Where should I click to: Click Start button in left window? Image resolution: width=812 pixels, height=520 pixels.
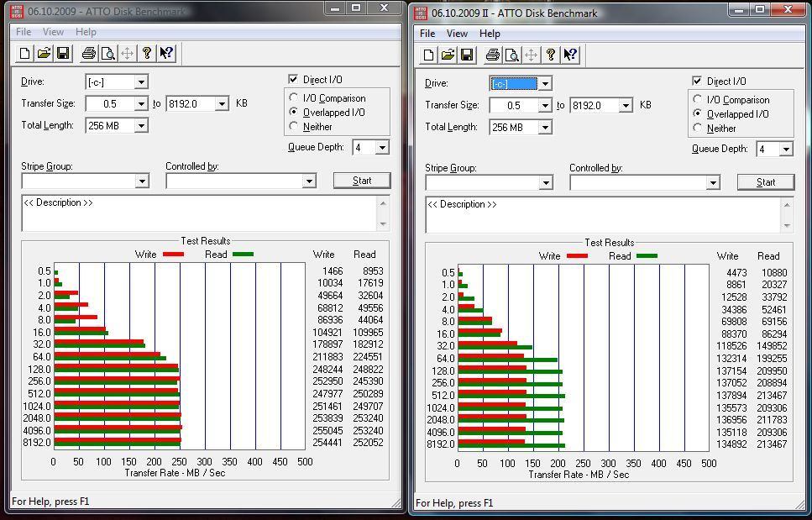tap(362, 181)
